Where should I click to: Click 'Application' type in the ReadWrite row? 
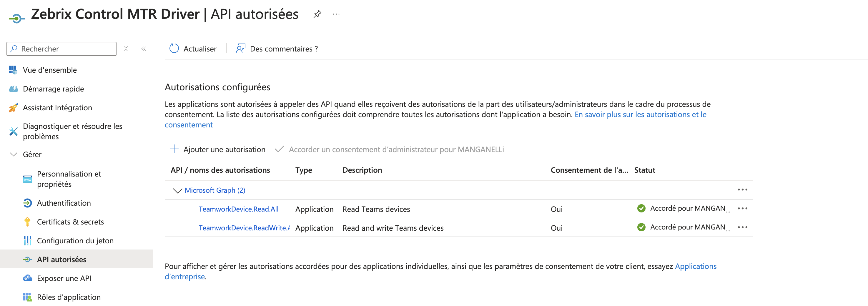tap(314, 228)
